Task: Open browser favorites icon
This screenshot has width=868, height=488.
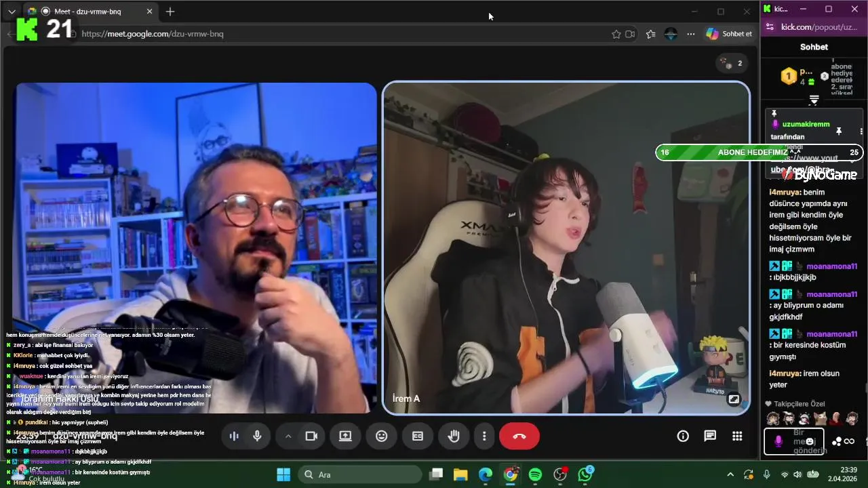Action: click(x=651, y=34)
